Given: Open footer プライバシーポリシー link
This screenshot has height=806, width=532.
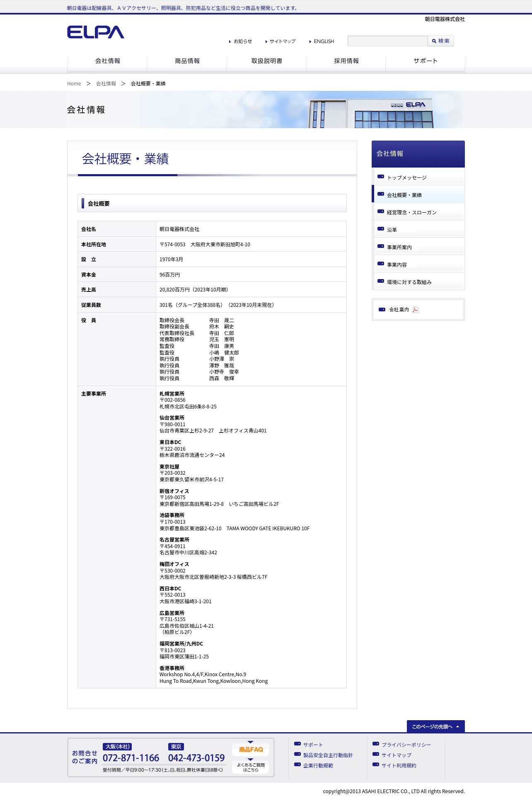Looking at the screenshot, I should 406,745.
